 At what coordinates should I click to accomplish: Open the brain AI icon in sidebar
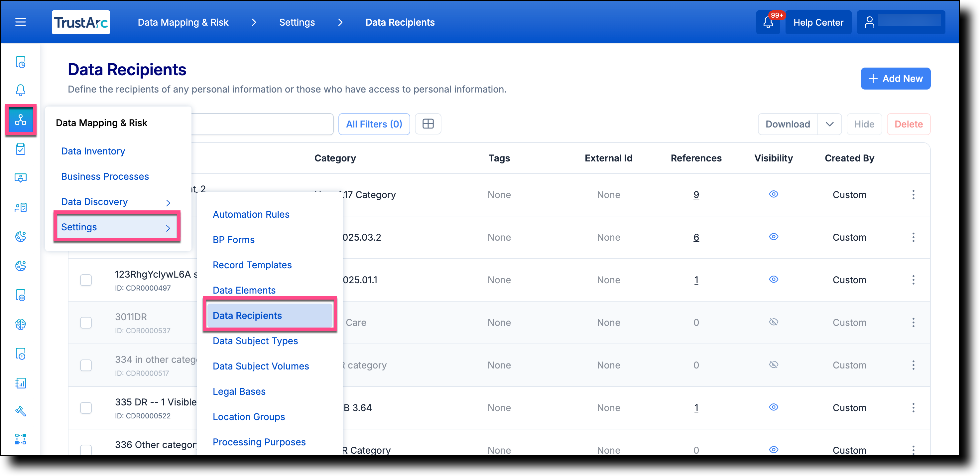click(21, 325)
